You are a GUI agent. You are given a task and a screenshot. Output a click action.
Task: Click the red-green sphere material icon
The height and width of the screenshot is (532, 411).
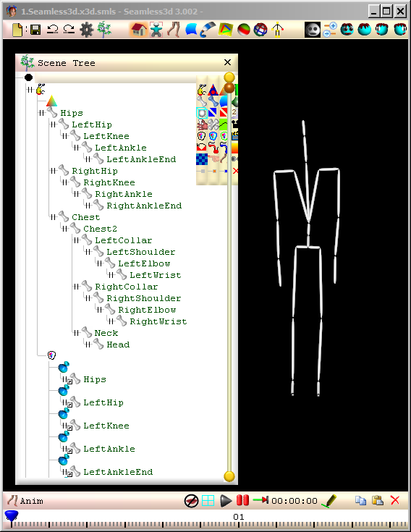243,30
